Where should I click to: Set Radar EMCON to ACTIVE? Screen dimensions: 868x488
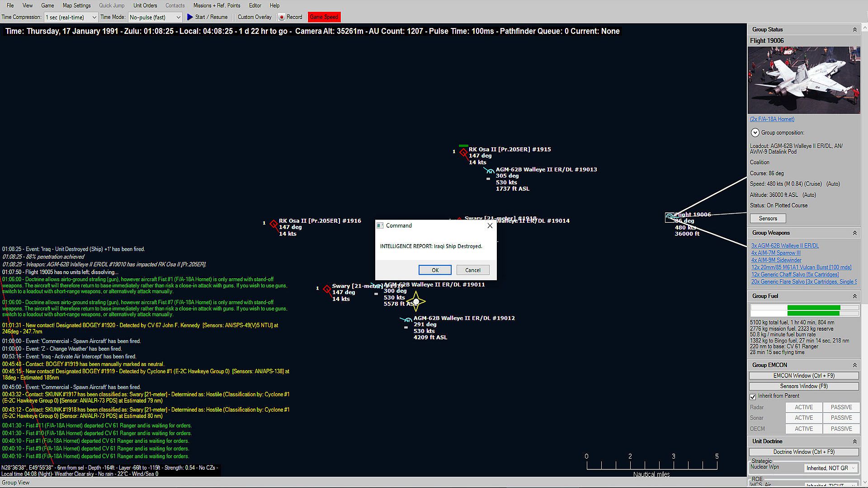(803, 407)
